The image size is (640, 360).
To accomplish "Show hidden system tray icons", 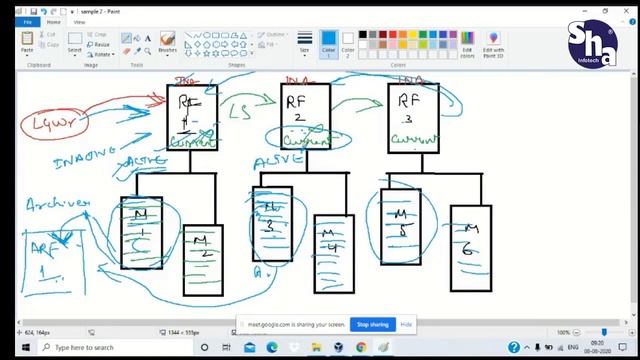I will (x=527, y=347).
